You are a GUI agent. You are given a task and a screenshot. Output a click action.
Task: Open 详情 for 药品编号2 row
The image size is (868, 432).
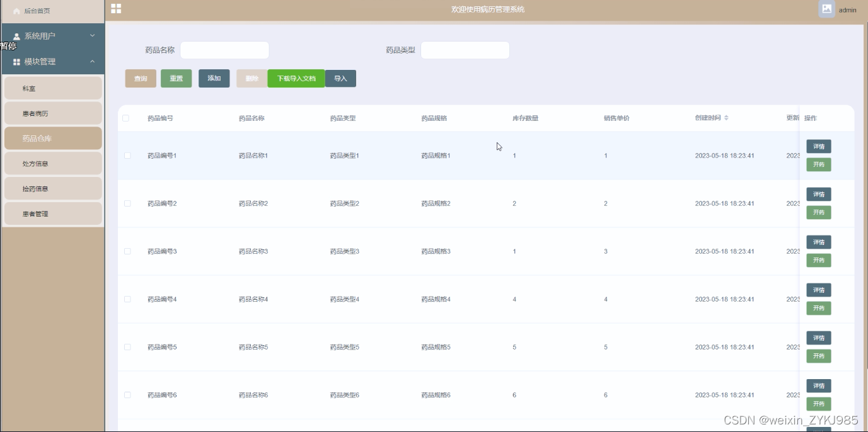tap(819, 194)
